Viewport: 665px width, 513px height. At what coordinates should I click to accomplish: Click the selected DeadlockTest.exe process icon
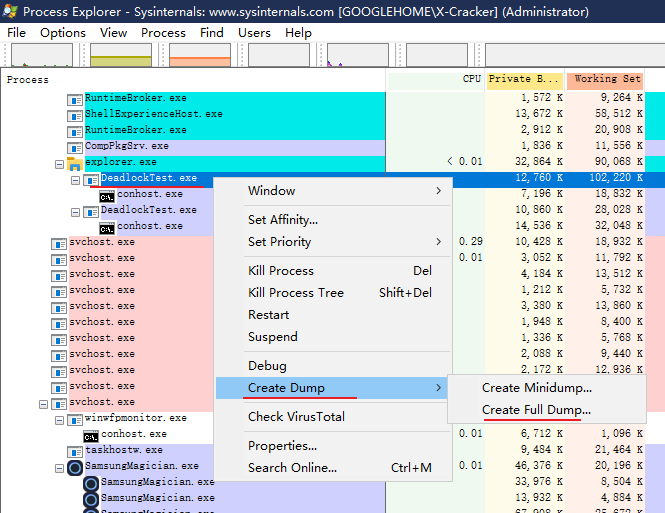(91, 180)
